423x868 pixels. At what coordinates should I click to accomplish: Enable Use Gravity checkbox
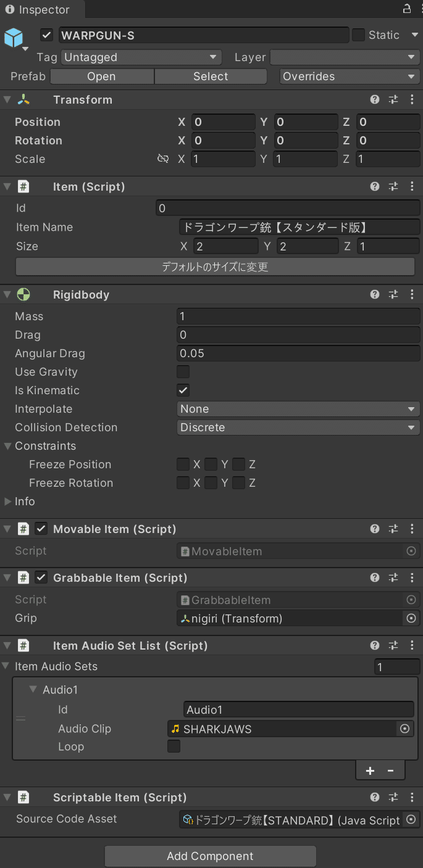(183, 372)
